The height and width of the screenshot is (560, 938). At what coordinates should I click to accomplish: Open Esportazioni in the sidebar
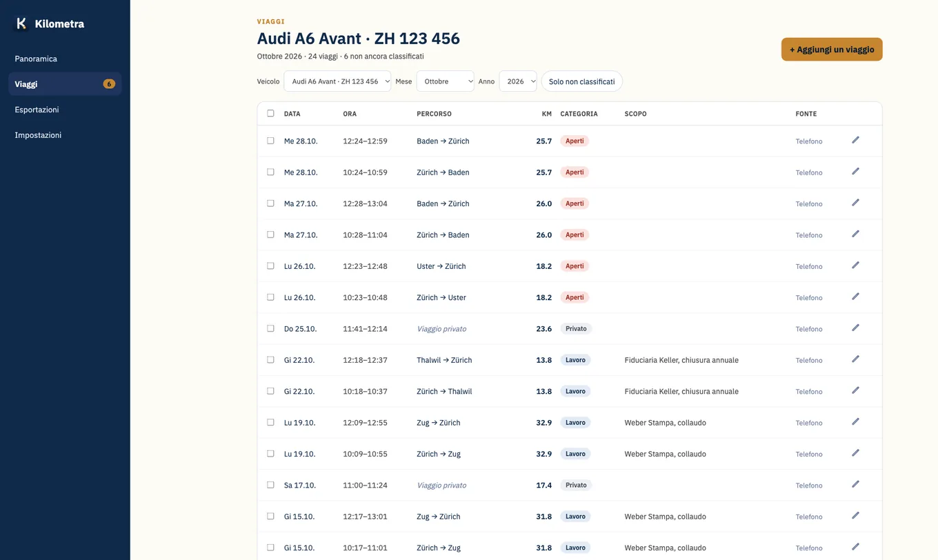pyautogui.click(x=65, y=110)
